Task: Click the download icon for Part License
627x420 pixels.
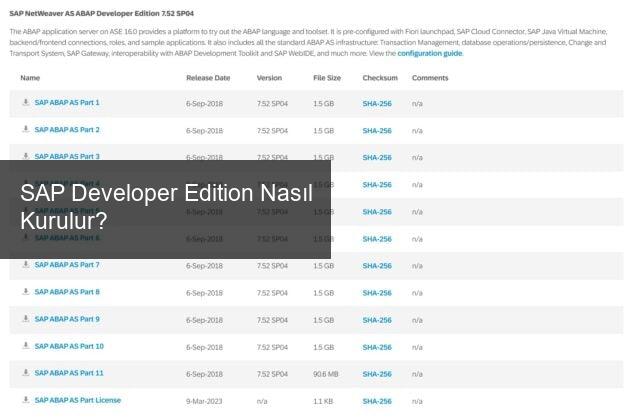Action: (x=25, y=400)
